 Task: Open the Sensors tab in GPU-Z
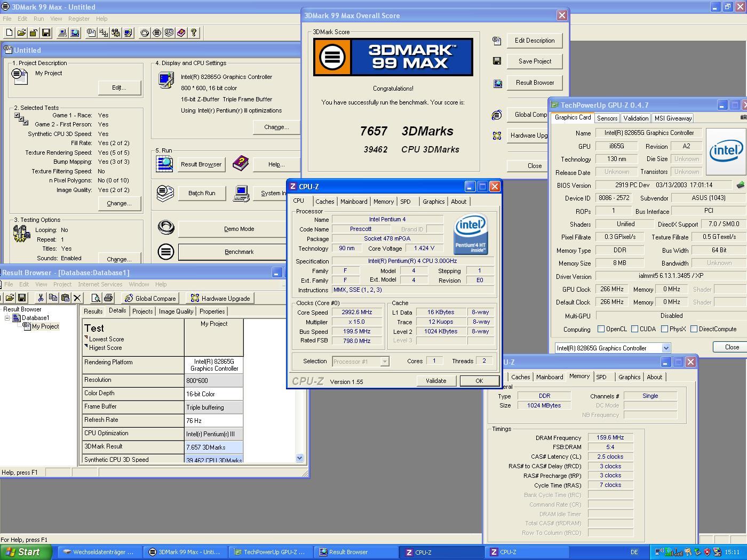pos(607,118)
